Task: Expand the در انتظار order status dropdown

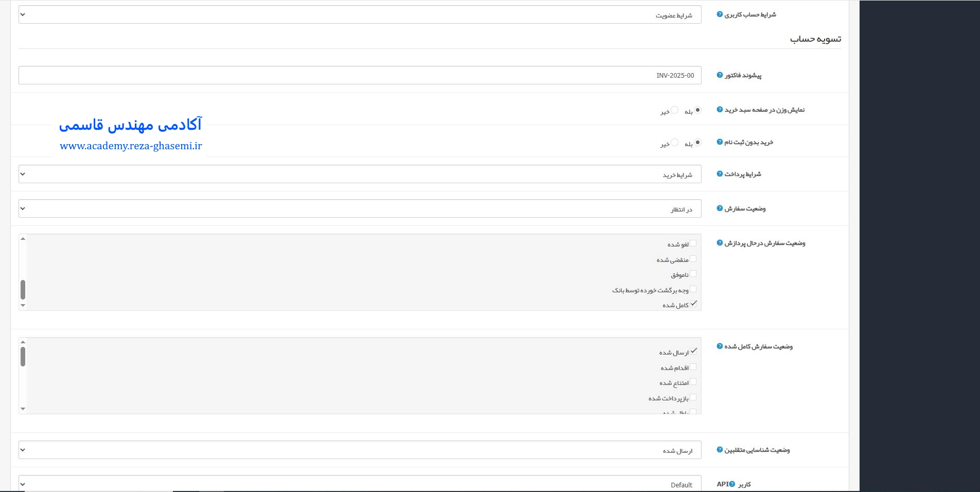Action: [360, 208]
